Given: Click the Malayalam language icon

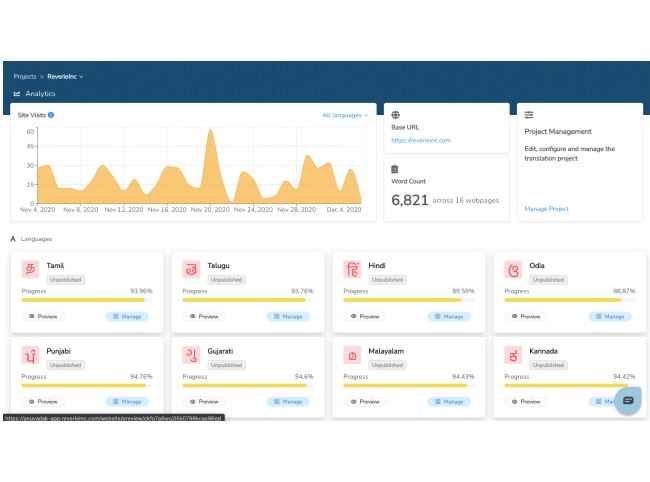Looking at the screenshot, I should tap(352, 355).
